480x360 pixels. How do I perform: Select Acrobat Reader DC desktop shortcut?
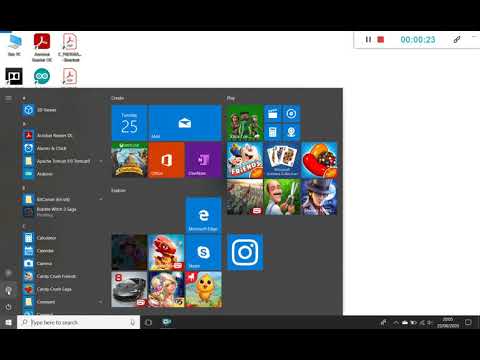(x=42, y=47)
